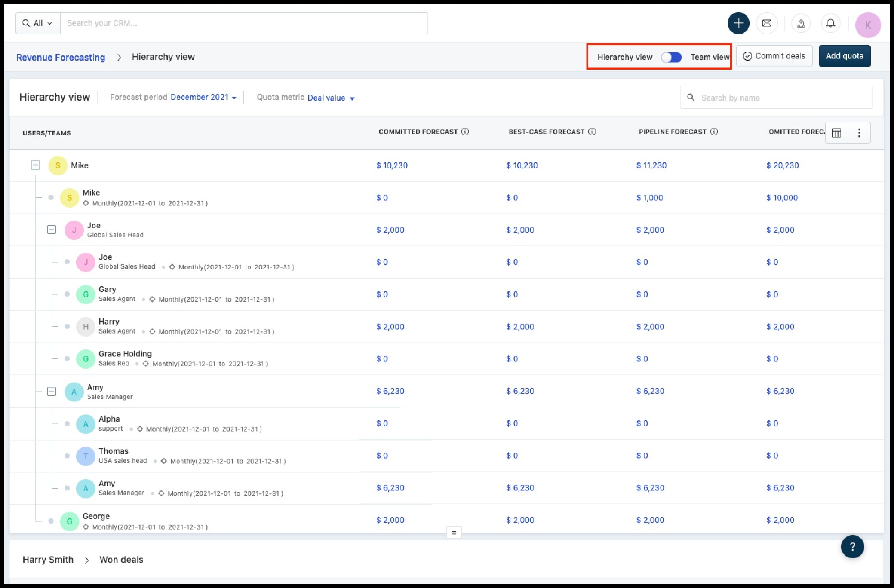Collapse Mike's top-level hierarchy node

click(x=36, y=165)
